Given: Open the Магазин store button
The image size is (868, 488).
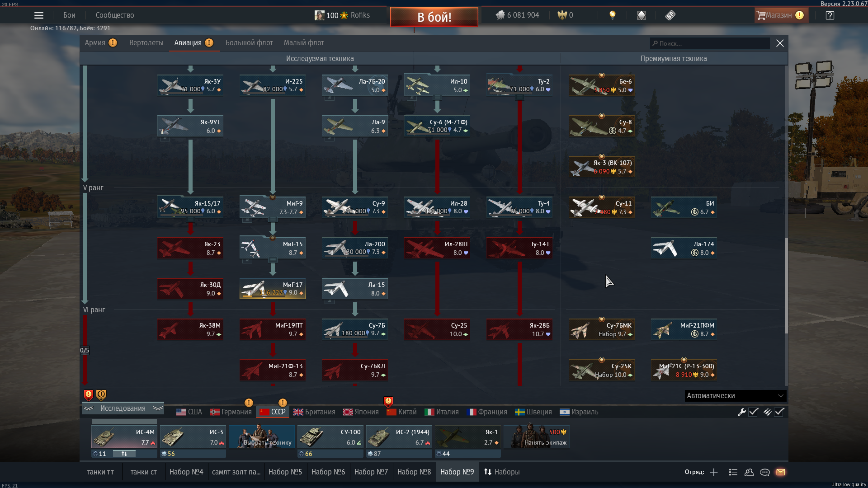Looking at the screenshot, I should 781,15.
